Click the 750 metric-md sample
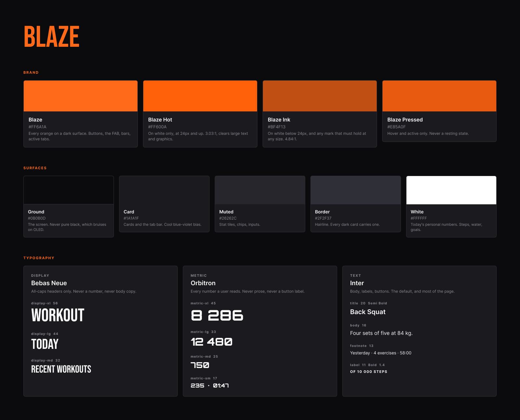The height and width of the screenshot is (420, 520). 200,365
